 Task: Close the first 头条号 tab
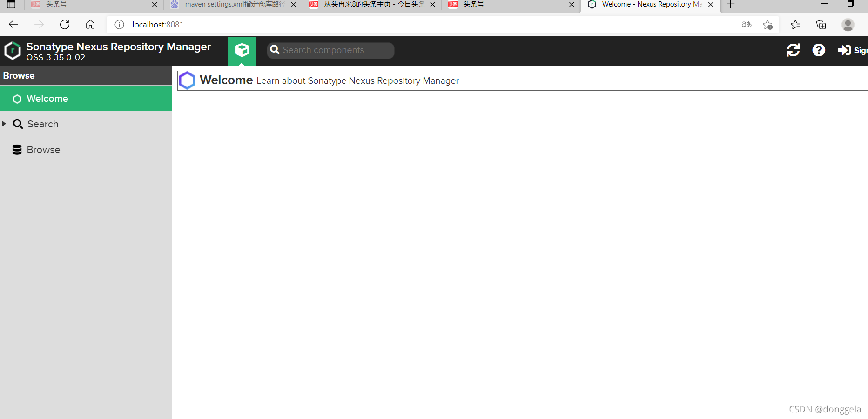(x=155, y=5)
